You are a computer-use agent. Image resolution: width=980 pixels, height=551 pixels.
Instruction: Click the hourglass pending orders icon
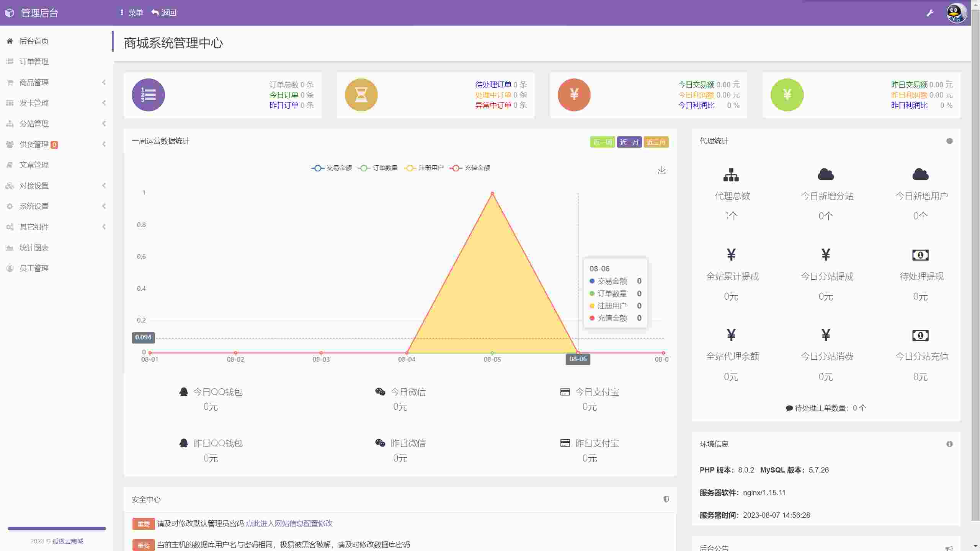(x=361, y=95)
